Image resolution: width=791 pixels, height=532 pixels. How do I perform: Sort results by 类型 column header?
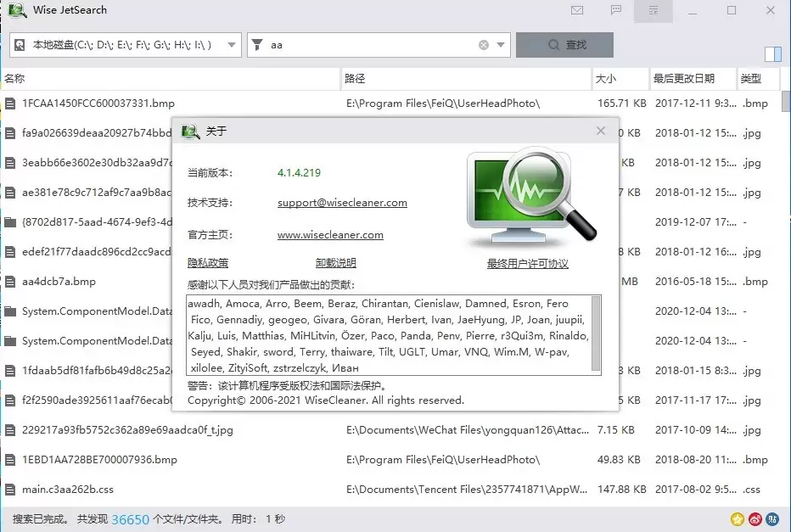759,79
